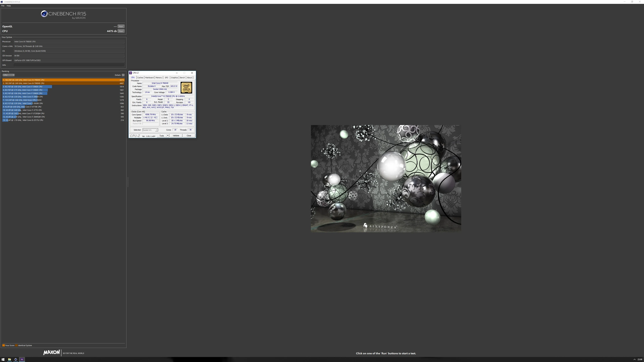The width and height of the screenshot is (644, 362).
Task: Click the CPU-Z title bar app icon
Action: click(x=130, y=73)
